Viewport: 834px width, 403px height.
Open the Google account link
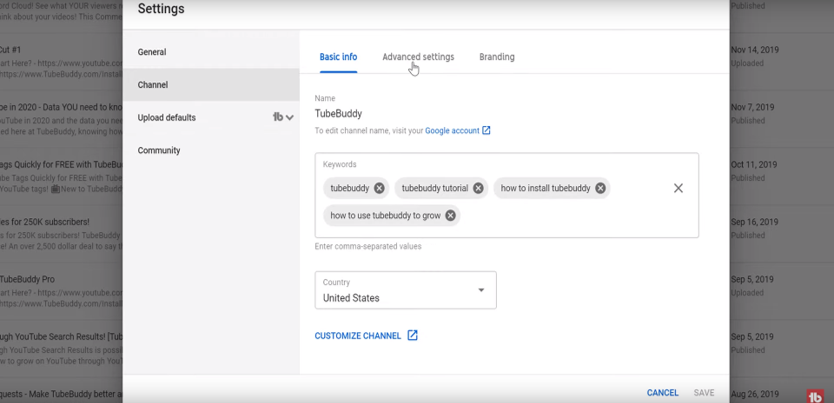(x=452, y=131)
